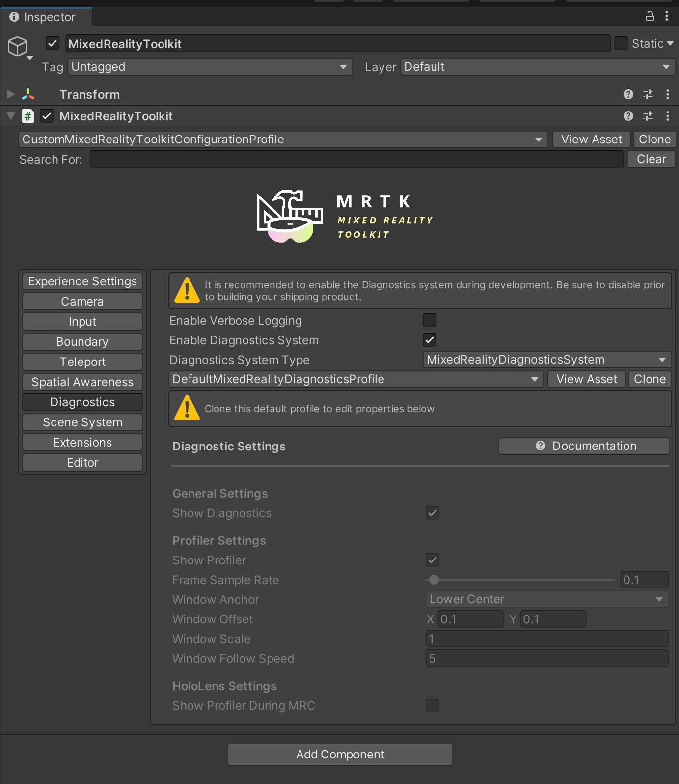Adjust the Frame Sample Rate slider
679x784 pixels.
point(520,580)
